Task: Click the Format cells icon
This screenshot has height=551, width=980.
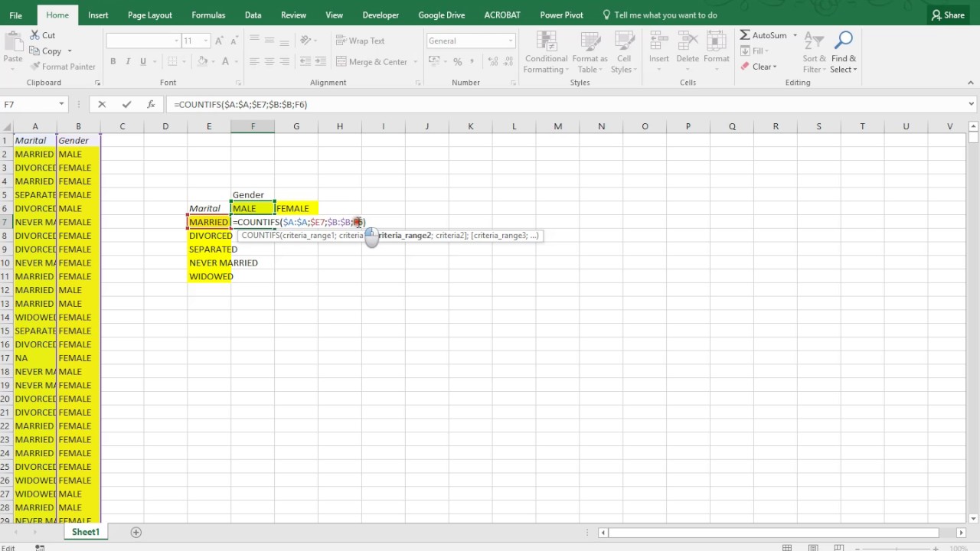Action: [716, 41]
